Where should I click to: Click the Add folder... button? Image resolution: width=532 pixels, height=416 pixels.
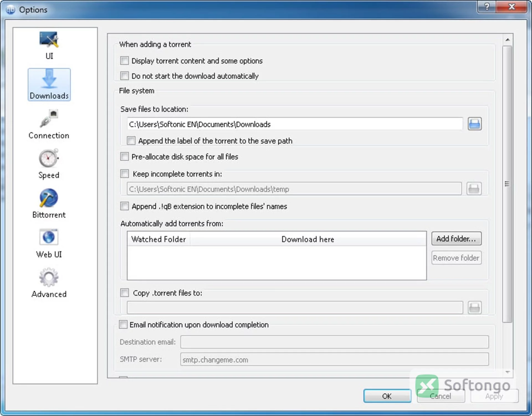tap(456, 239)
